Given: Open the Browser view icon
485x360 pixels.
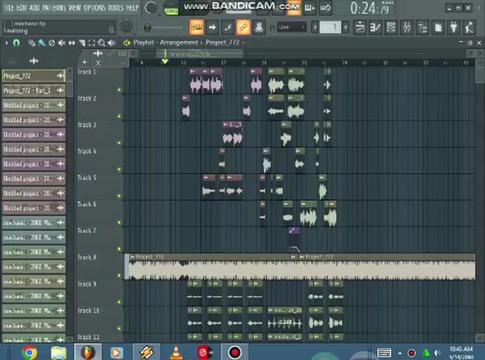Looking at the screenshot, I should [422, 27].
